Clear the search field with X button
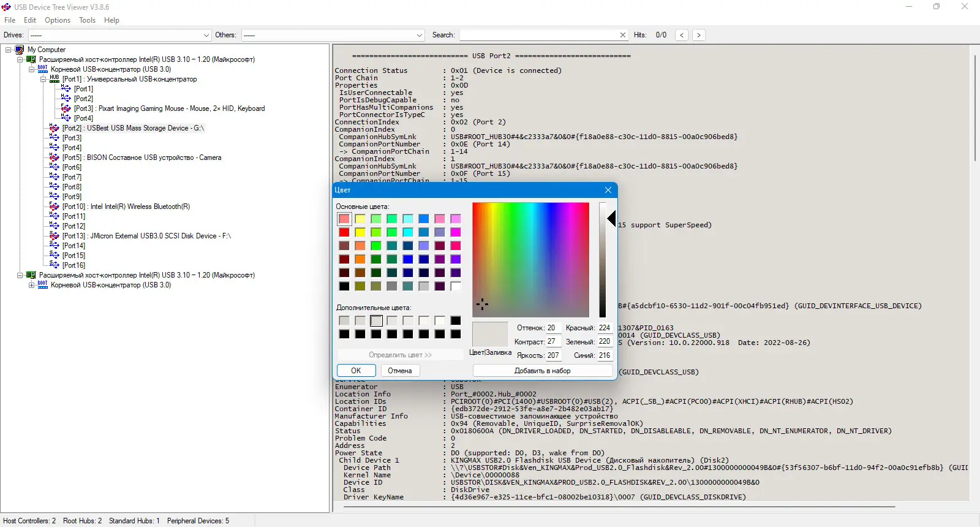This screenshot has height=527, width=980. click(x=623, y=35)
